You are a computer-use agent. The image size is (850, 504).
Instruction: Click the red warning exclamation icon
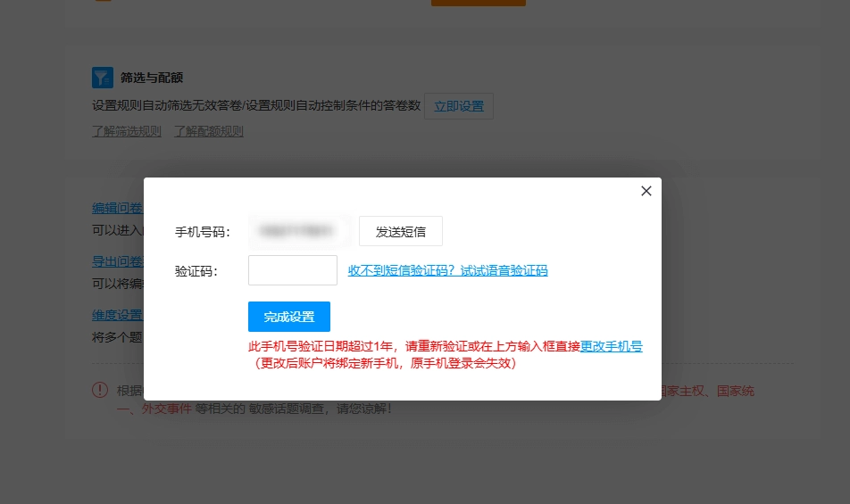click(x=100, y=390)
